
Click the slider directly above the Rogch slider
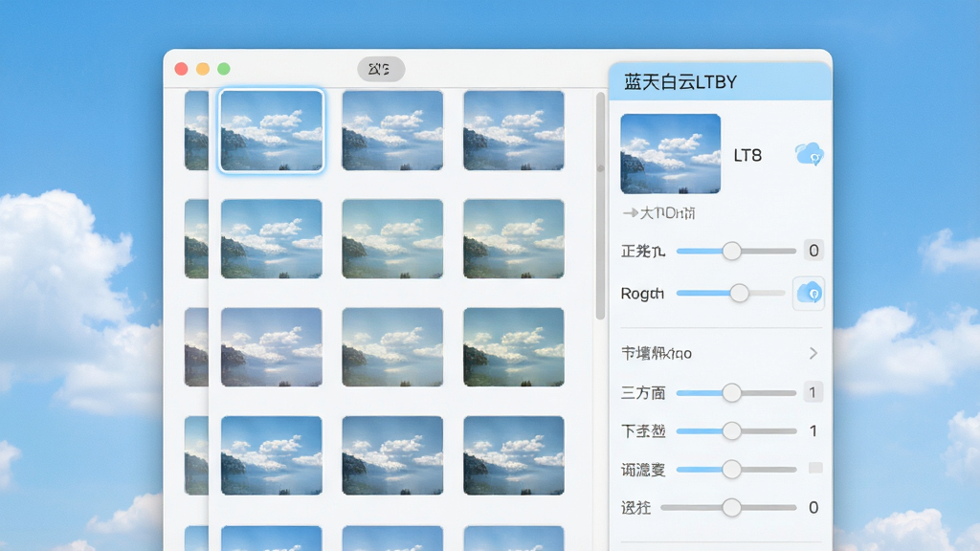736,252
